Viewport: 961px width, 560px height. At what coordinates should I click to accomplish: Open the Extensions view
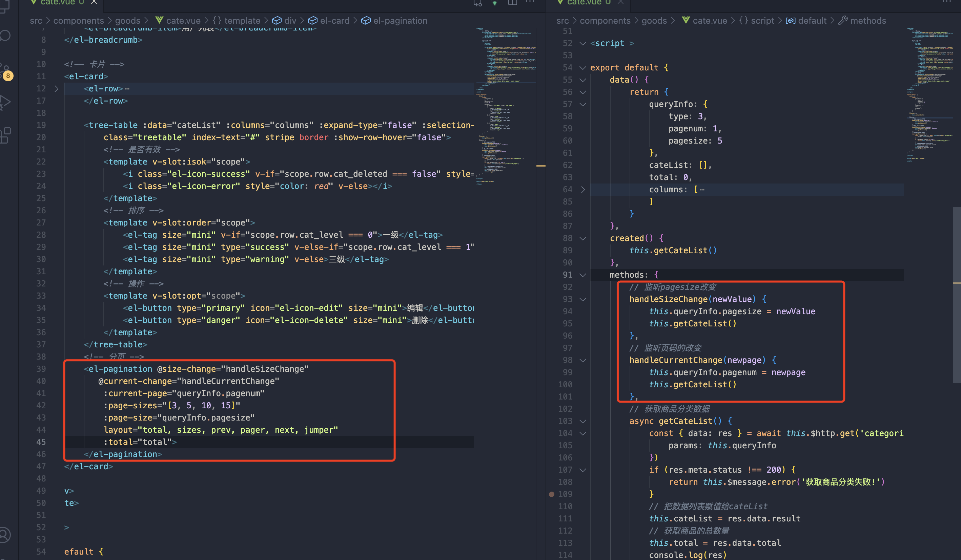pos(5,135)
